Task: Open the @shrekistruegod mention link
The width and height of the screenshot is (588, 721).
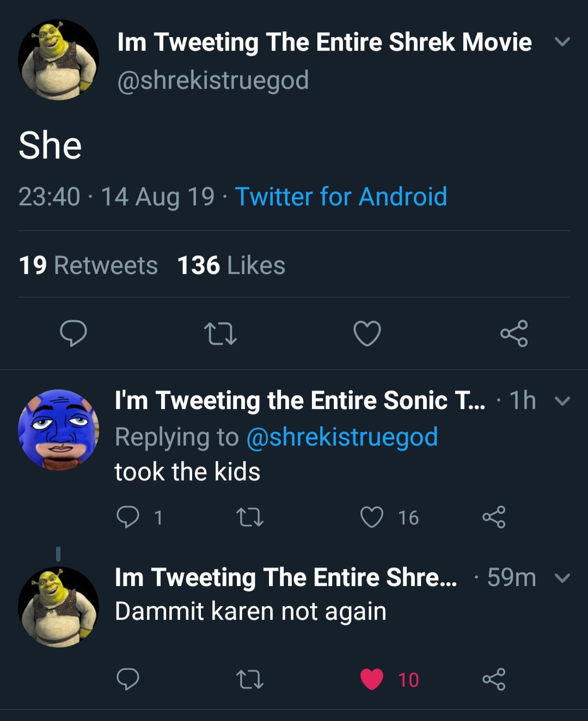Action: 342,437
